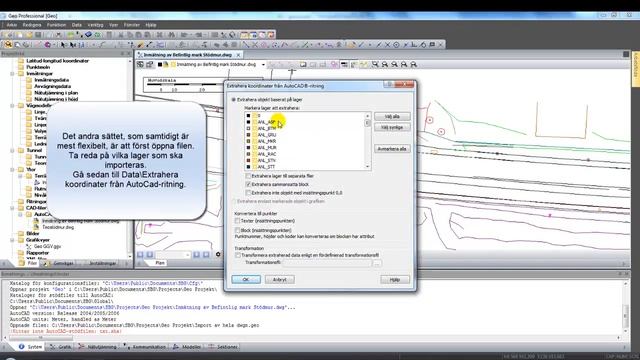Collapse the Grafikvyer tree node
This screenshot has width=640, height=360.
(13, 240)
